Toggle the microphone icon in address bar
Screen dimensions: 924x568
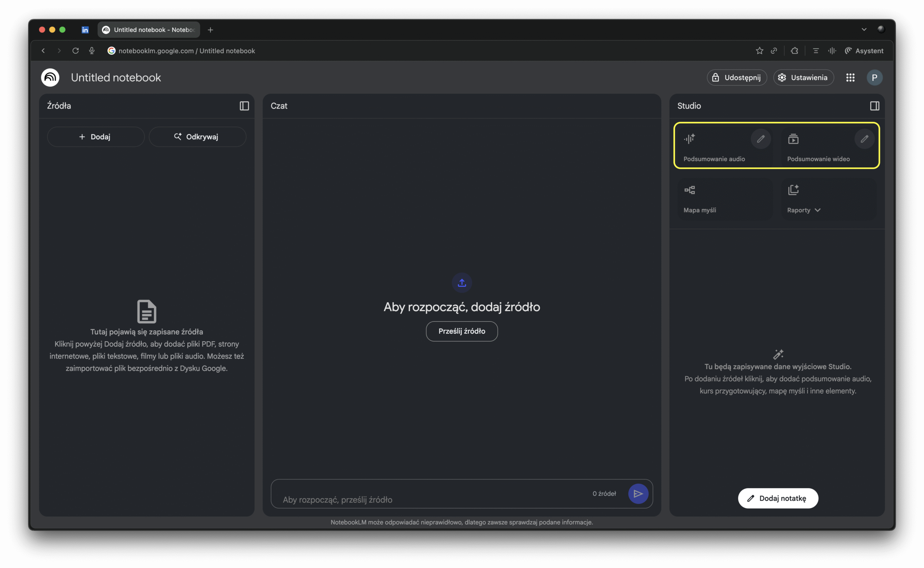pyautogui.click(x=92, y=51)
